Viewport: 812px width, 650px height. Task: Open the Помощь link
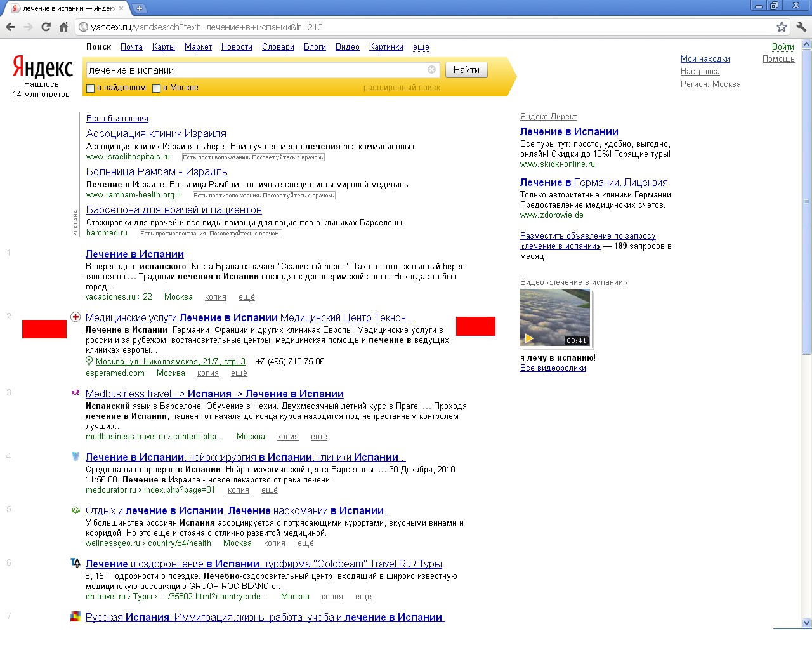(778, 59)
